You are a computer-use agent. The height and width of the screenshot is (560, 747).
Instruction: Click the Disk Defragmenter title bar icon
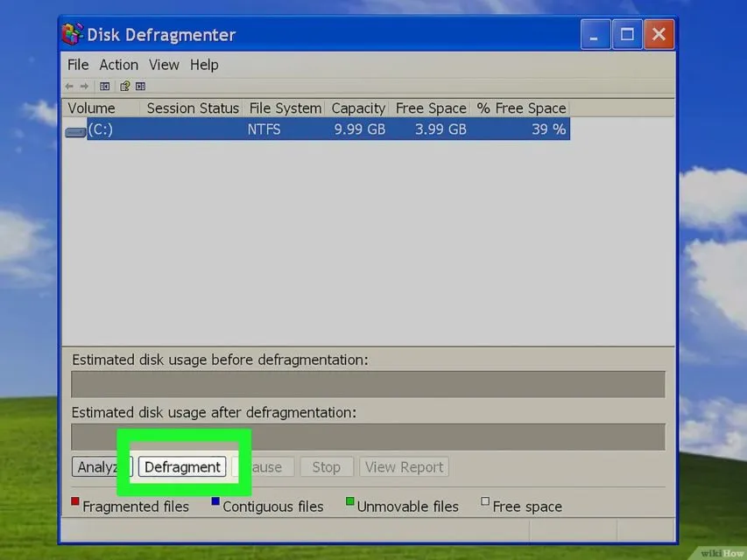pyautogui.click(x=73, y=34)
